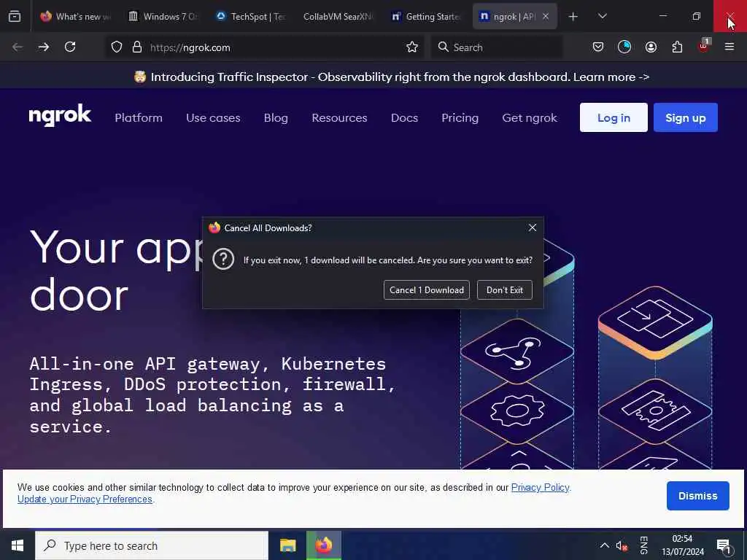Open Firefox View icon in tab strip

coord(15,16)
